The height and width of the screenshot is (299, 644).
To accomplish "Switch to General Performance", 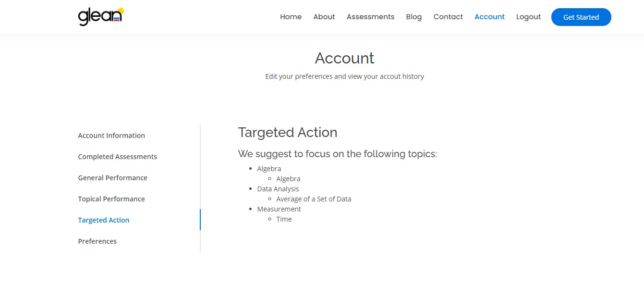I will pos(113,178).
